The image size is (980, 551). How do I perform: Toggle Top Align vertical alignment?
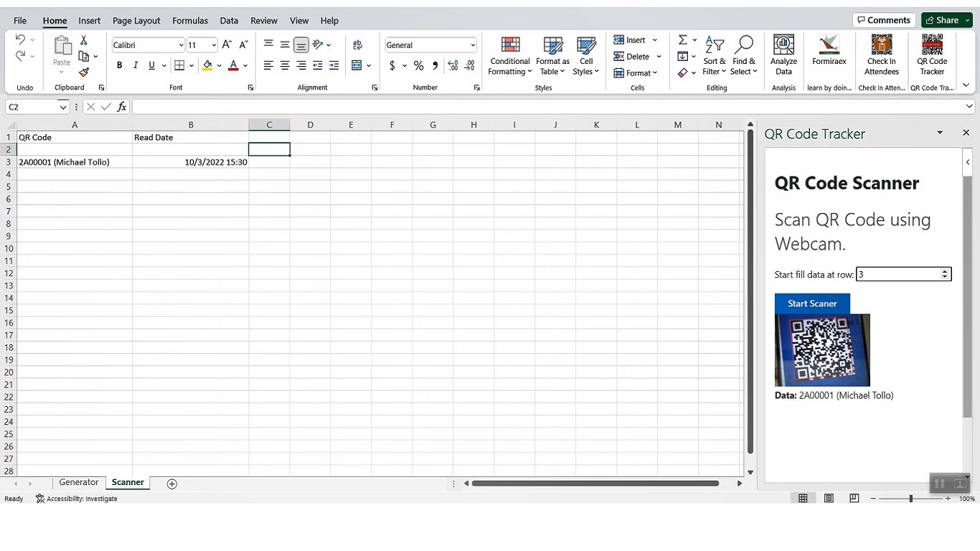pos(268,44)
